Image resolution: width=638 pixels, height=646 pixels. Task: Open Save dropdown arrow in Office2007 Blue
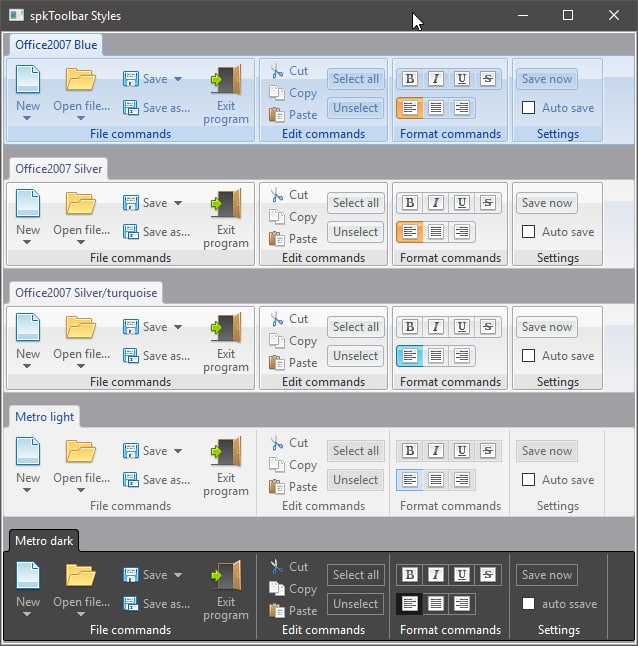click(x=178, y=79)
